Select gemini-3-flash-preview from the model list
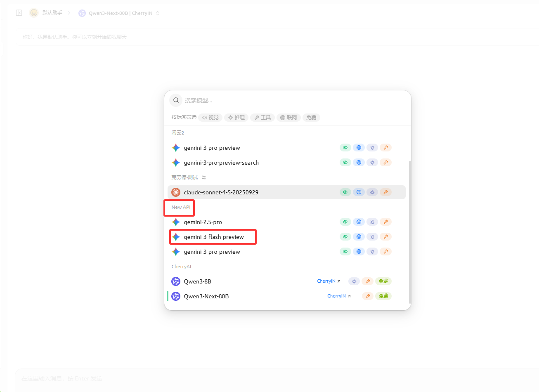The width and height of the screenshot is (539, 392). pos(213,237)
